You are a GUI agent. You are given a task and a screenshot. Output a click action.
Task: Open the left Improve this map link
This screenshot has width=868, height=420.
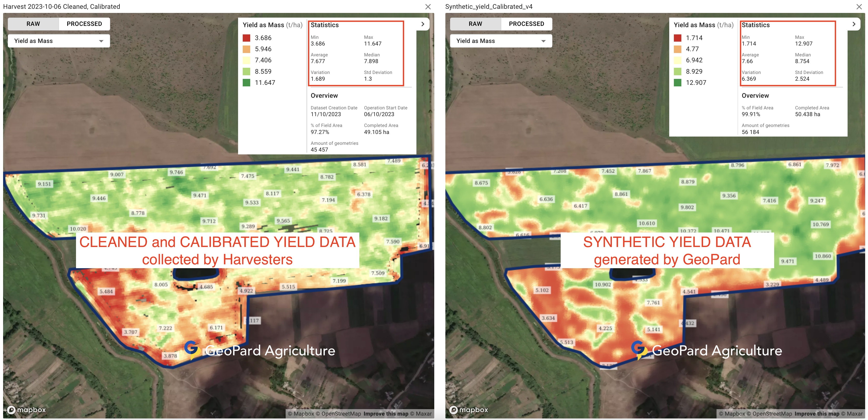point(385,414)
